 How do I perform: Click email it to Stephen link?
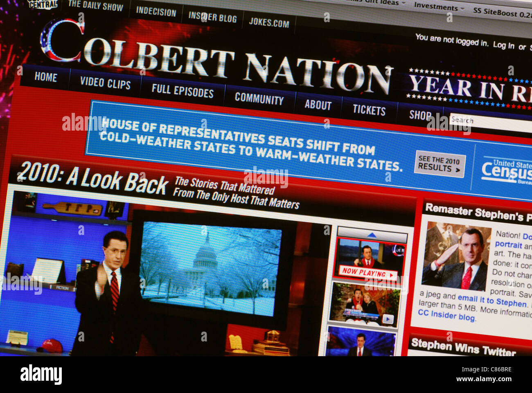pyautogui.click(x=492, y=301)
